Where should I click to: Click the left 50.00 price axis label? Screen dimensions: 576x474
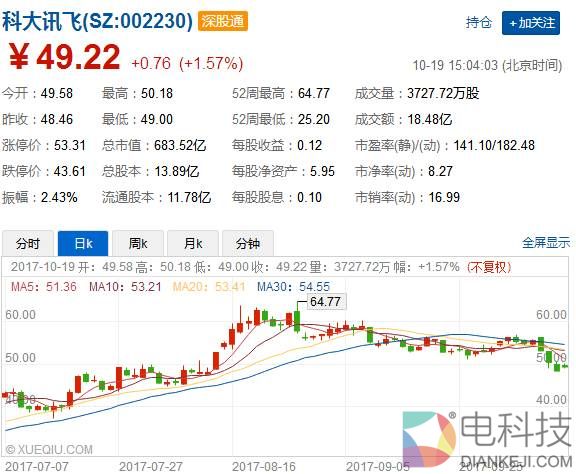pyautogui.click(x=21, y=358)
